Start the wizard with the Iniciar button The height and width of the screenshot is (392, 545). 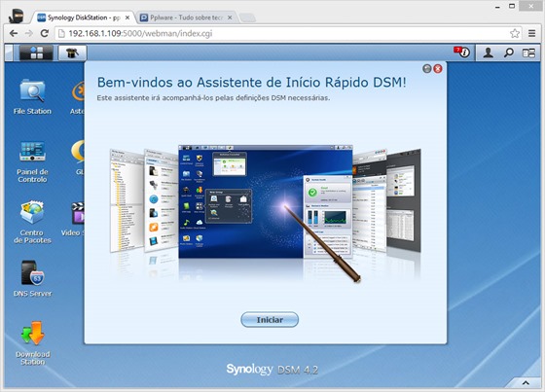(270, 319)
